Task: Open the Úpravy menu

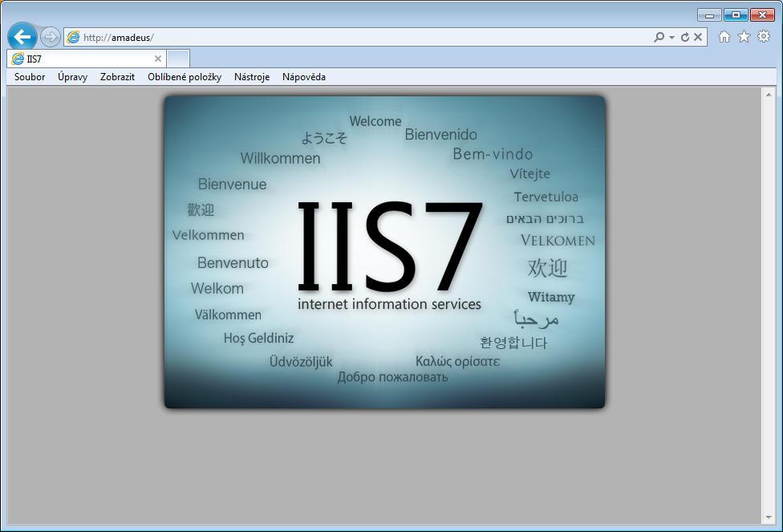Action: click(x=72, y=77)
